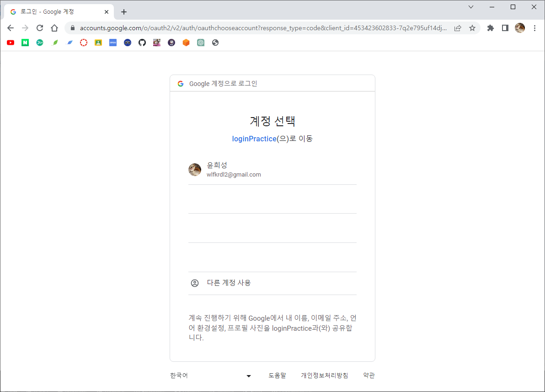The image size is (545, 392).
Task: Go back to previous page
Action: (11, 28)
